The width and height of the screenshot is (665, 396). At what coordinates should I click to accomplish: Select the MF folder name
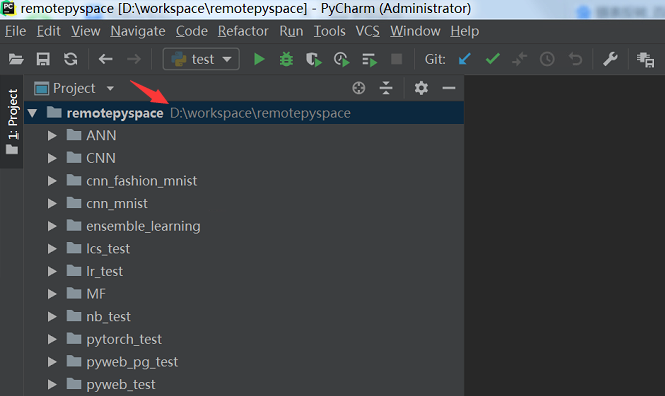click(96, 294)
